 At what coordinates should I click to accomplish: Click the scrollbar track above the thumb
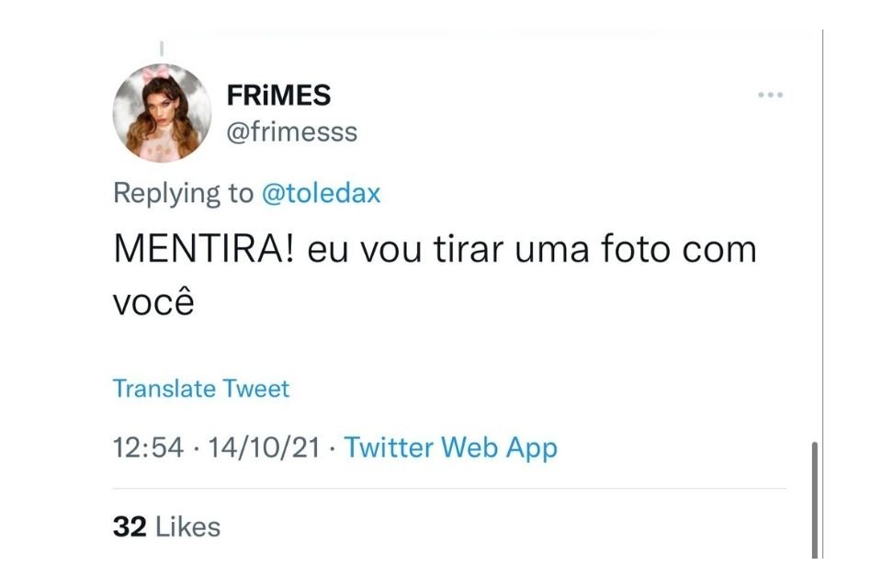tap(815, 236)
